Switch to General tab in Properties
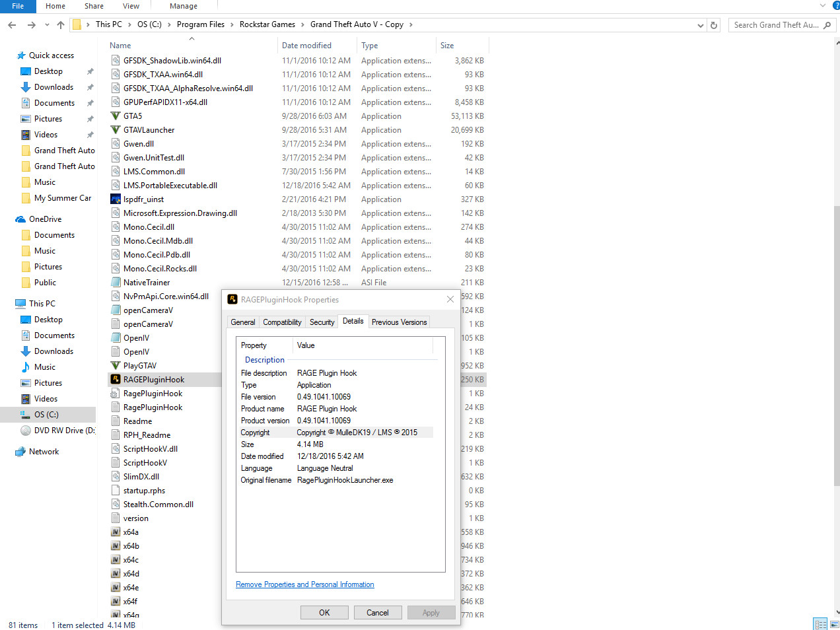Screen dimensions: 840x630 (243, 322)
